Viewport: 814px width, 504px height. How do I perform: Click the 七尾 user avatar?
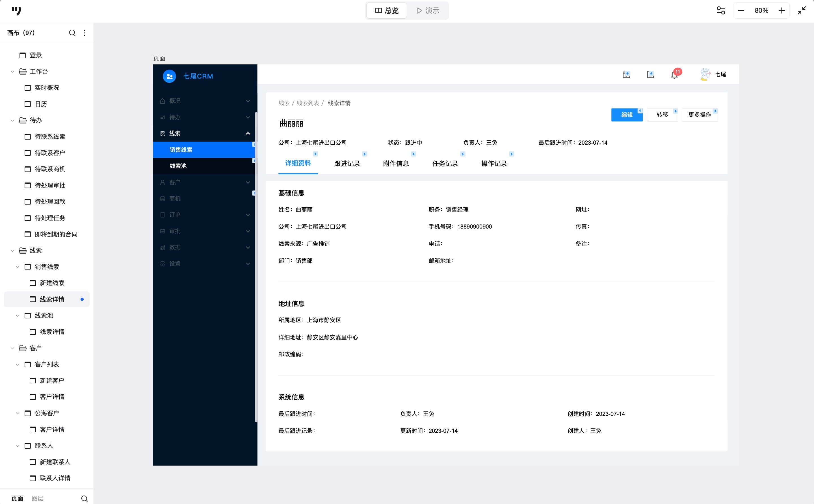[x=705, y=74]
